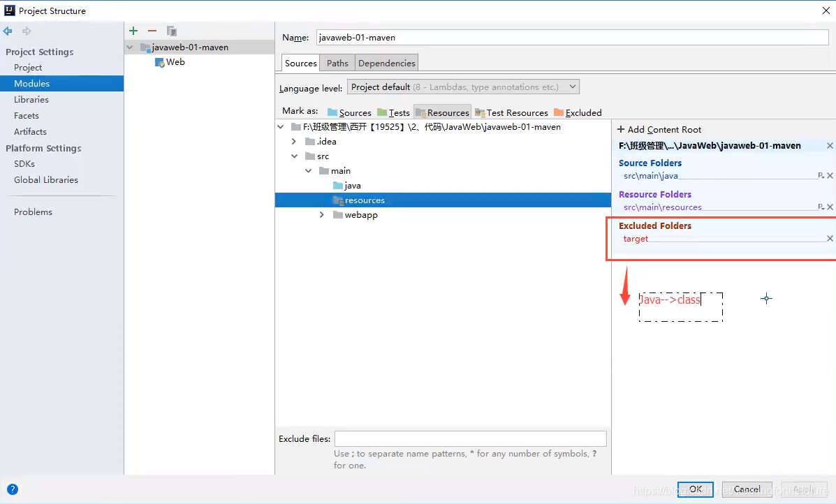
Task: Click src\main\resources resource folder entry
Action: click(662, 207)
